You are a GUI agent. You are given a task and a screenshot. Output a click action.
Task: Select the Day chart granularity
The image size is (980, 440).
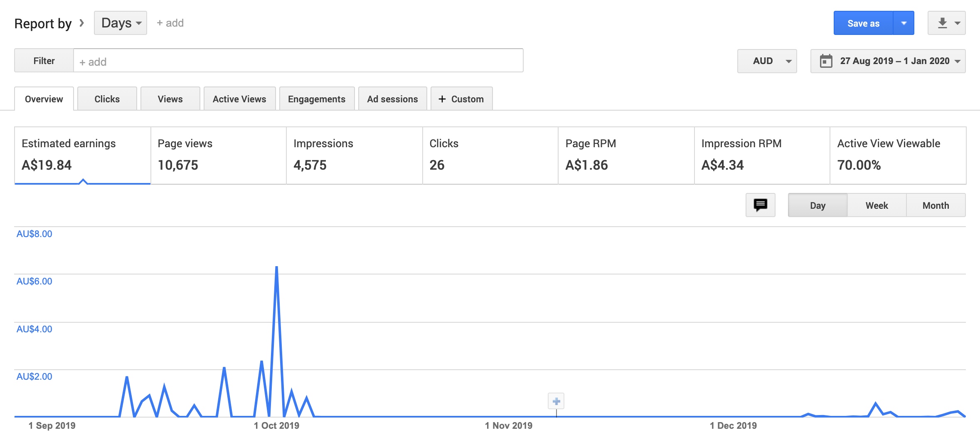[817, 205]
